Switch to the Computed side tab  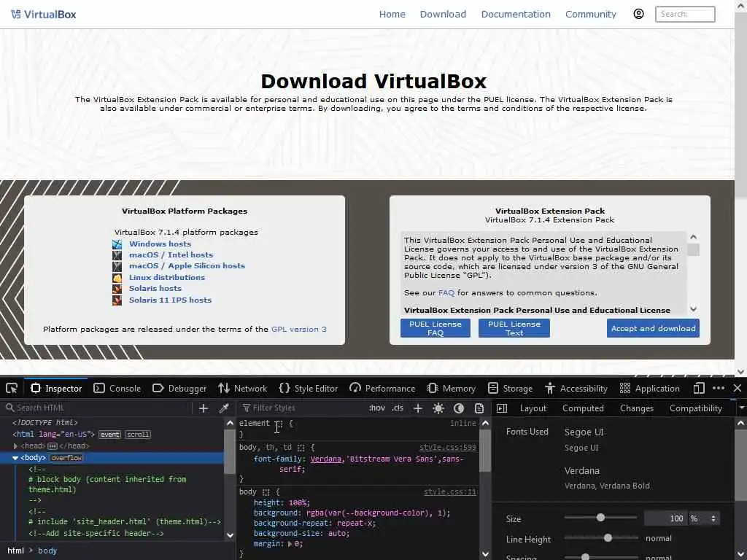tap(583, 408)
